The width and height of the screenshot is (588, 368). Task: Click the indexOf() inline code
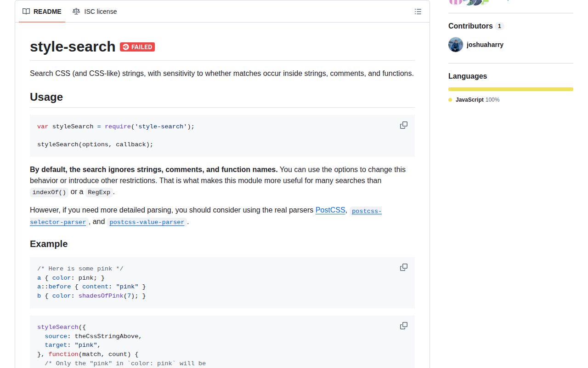pyautogui.click(x=49, y=192)
